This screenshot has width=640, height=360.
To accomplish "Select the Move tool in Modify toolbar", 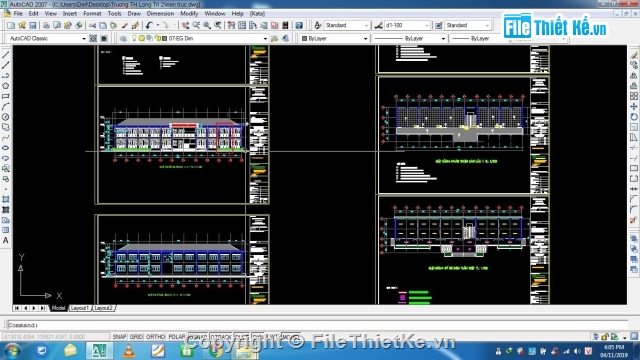I will click(633, 106).
